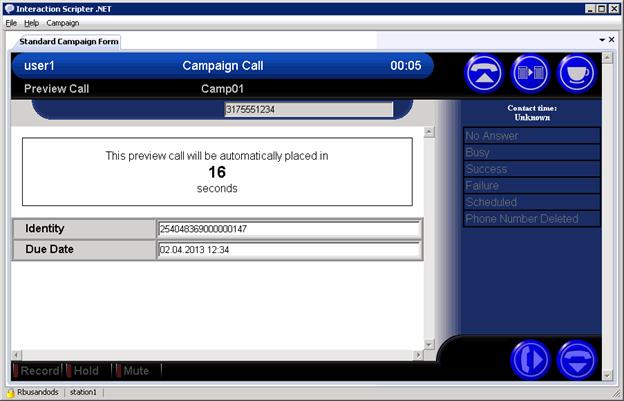This screenshot has width=624, height=401.
Task: Click the user icon beside Rbusandods
Action: [10, 393]
